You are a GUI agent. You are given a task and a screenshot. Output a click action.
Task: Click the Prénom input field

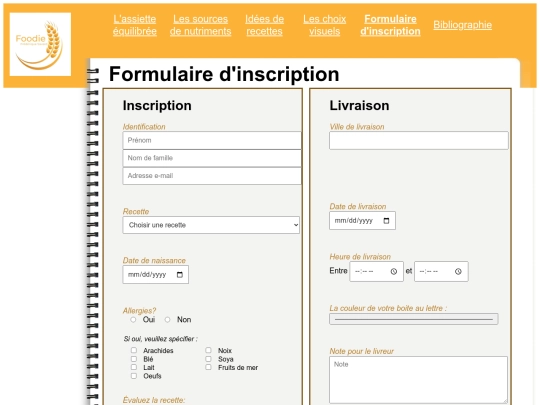pos(212,140)
